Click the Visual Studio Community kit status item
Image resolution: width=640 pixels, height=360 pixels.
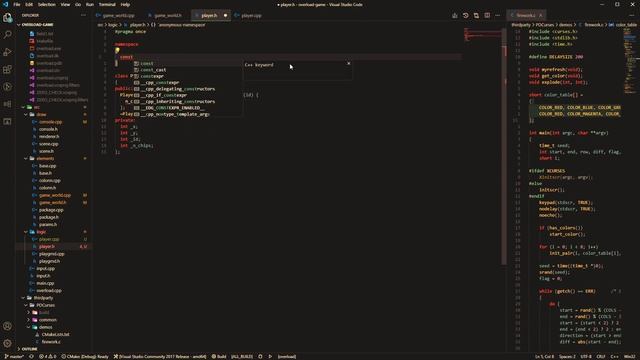tap(160, 357)
